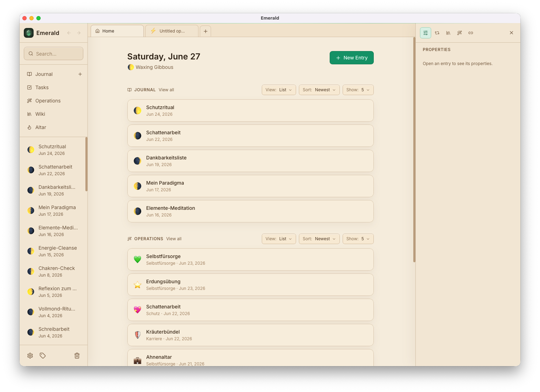Open Dankbarkeitsliste journal card
This screenshot has height=392, width=540.
[251, 161]
